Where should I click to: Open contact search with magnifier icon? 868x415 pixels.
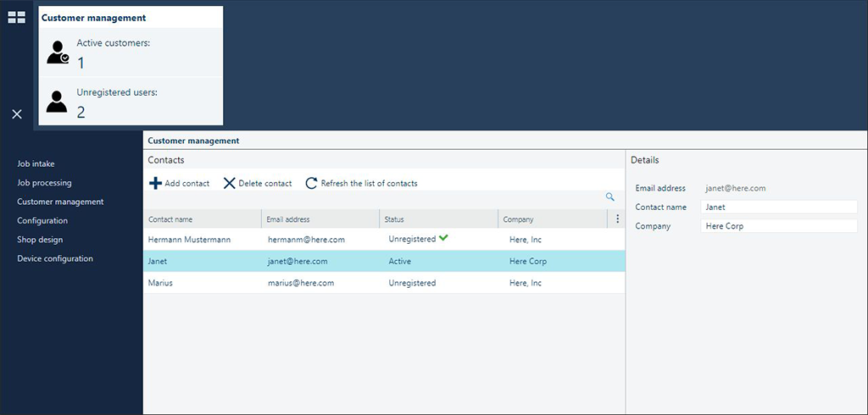coord(610,196)
